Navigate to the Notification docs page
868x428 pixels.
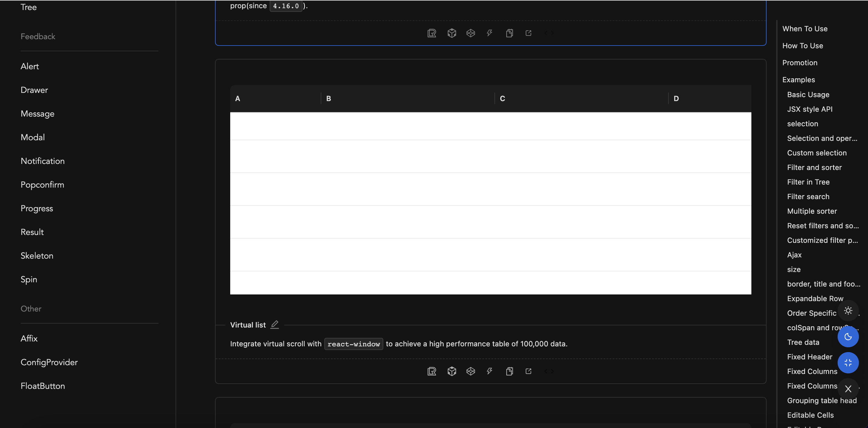[43, 161]
